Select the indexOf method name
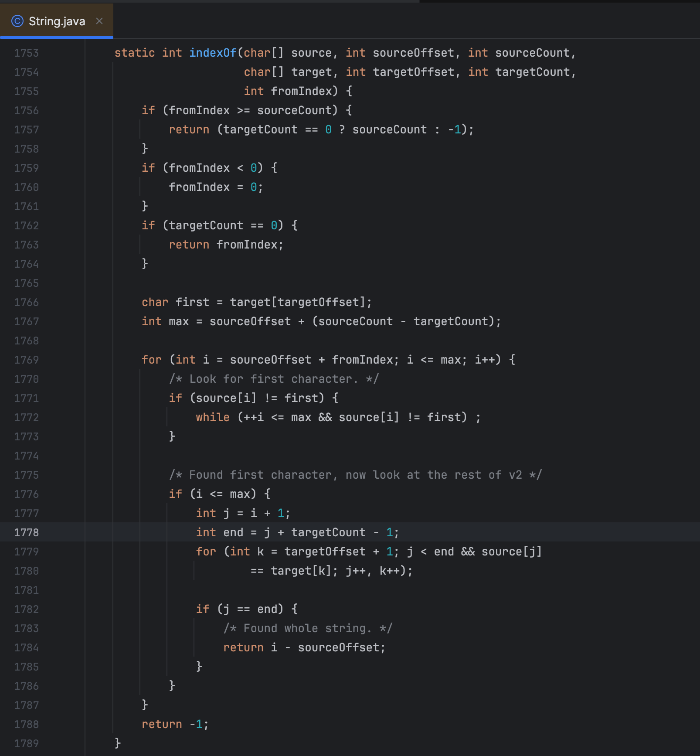700x756 pixels. [x=212, y=53]
